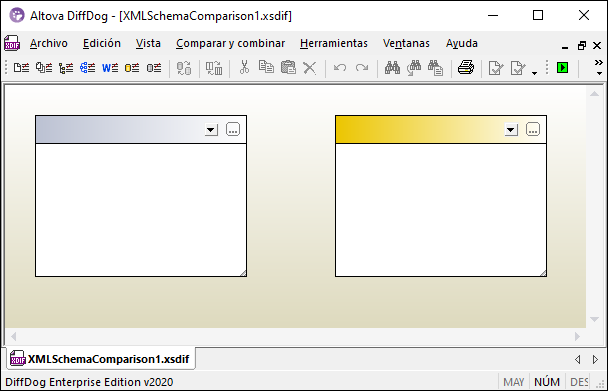Image resolution: width=608 pixels, height=391 pixels.
Task: Click the Redo arrow icon
Action: point(362,68)
